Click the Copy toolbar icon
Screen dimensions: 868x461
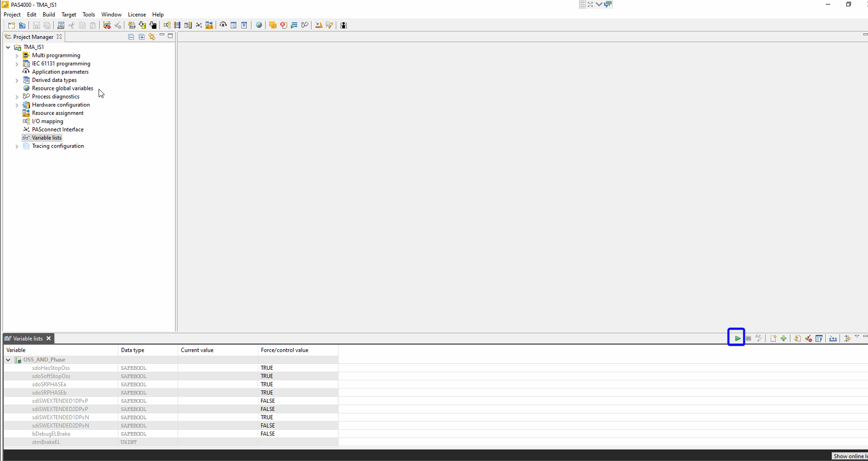pos(82,25)
